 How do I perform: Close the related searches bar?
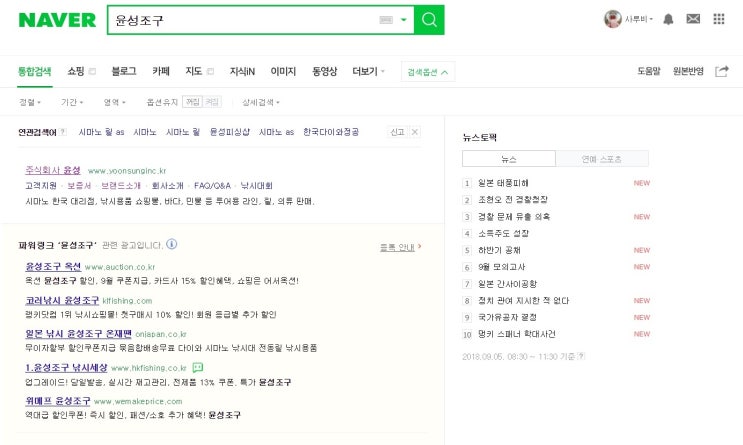pyautogui.click(x=415, y=132)
